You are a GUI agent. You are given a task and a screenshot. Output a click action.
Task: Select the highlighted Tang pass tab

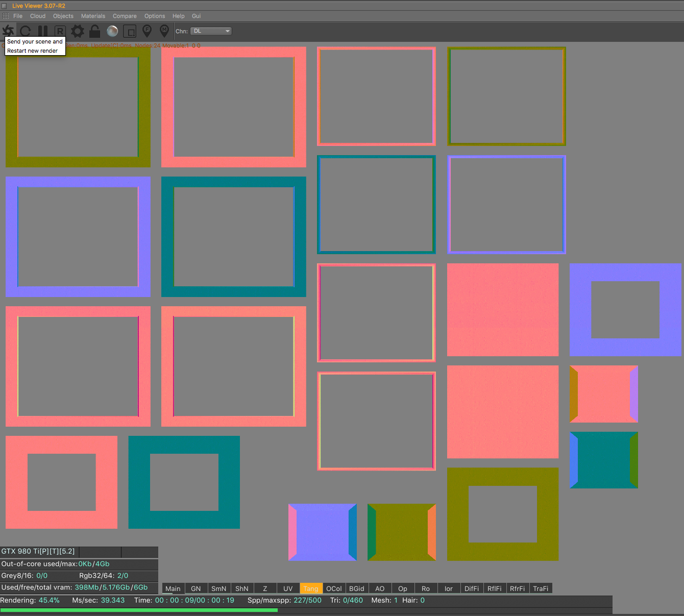coord(311,588)
